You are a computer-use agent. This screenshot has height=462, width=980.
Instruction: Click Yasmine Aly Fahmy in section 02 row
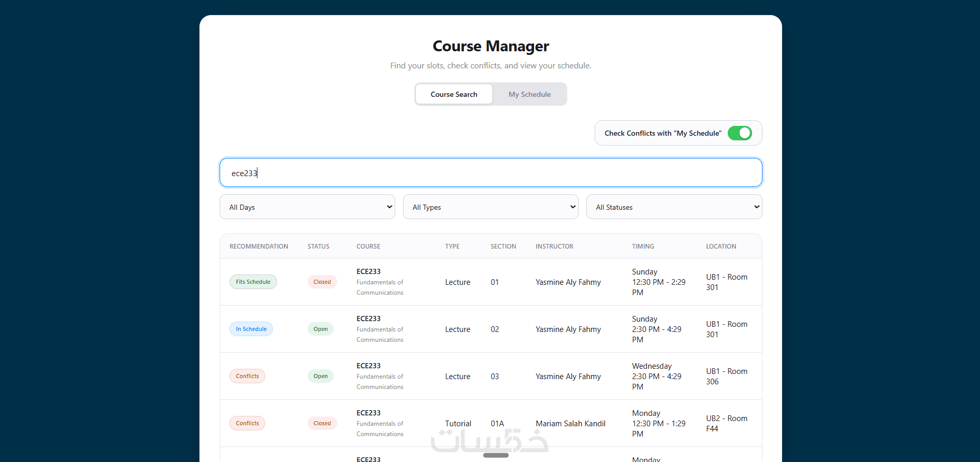click(568, 329)
